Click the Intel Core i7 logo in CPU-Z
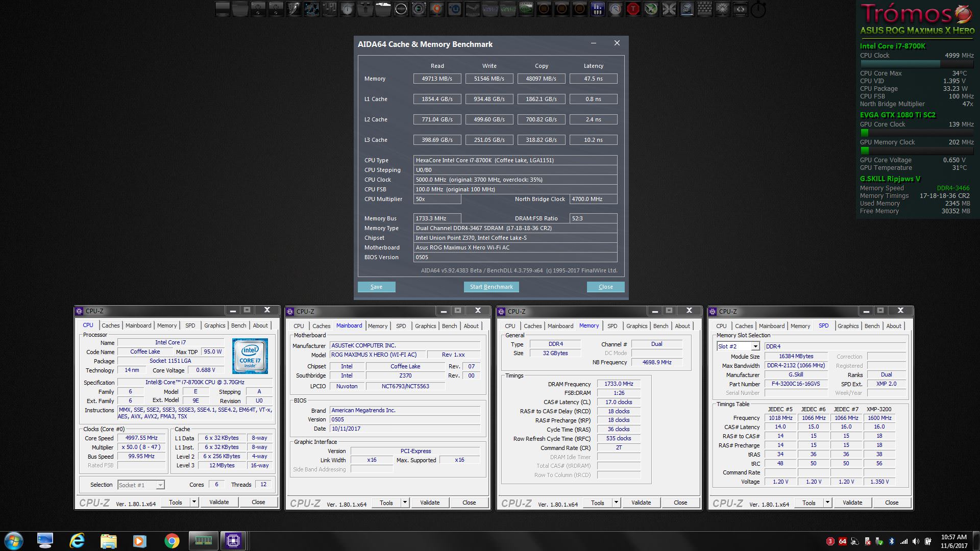Screen dimensions: 980x551 pos(250,356)
